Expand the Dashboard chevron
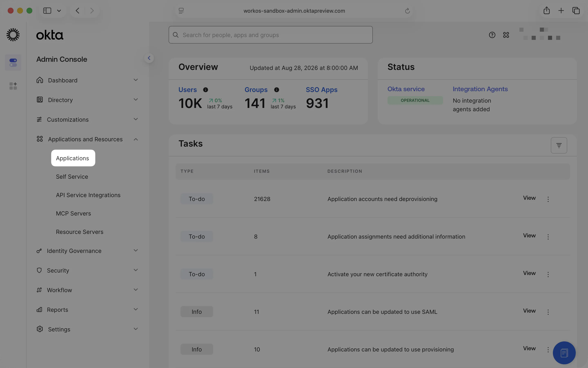Screen dimensions: 588x368 [136, 80]
